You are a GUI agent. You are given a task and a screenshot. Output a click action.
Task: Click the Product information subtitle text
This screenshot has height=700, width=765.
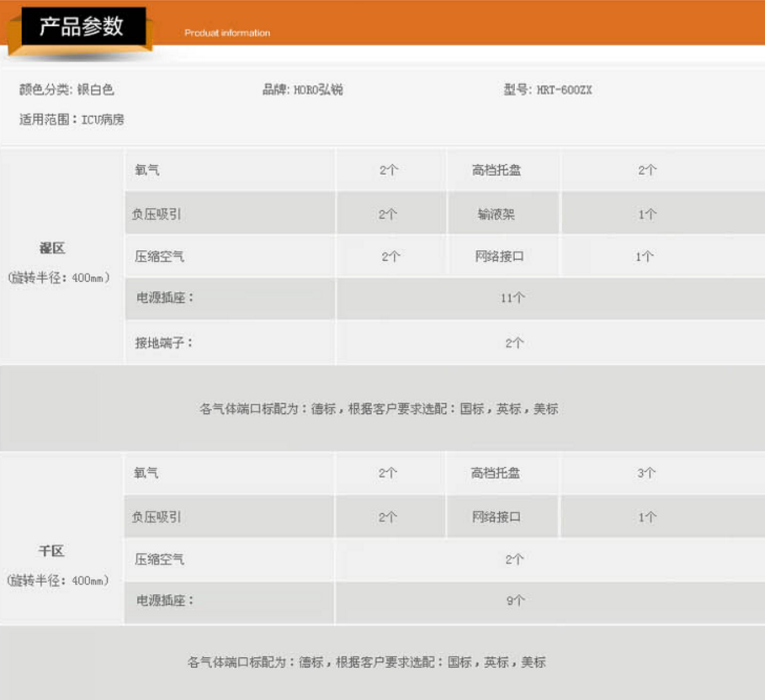click(227, 33)
